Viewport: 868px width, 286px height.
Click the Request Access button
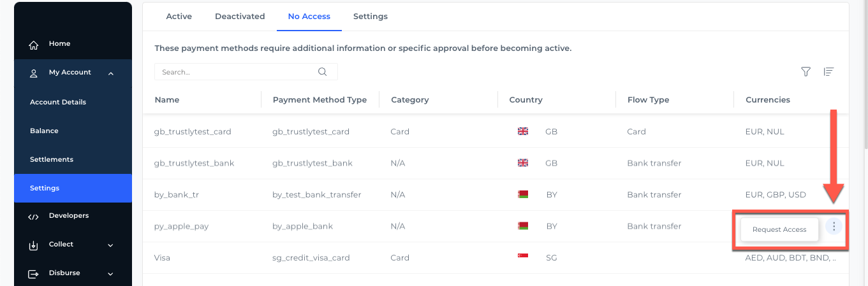pyautogui.click(x=779, y=229)
